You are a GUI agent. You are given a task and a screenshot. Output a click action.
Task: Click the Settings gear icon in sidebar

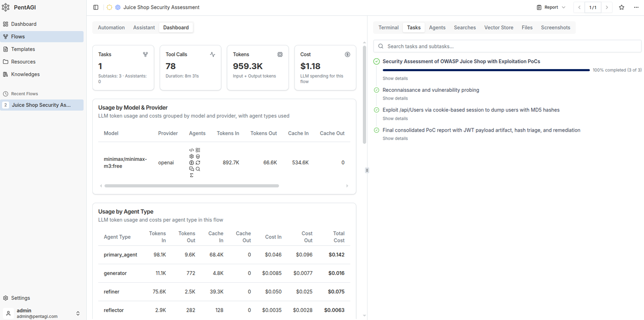click(6, 298)
